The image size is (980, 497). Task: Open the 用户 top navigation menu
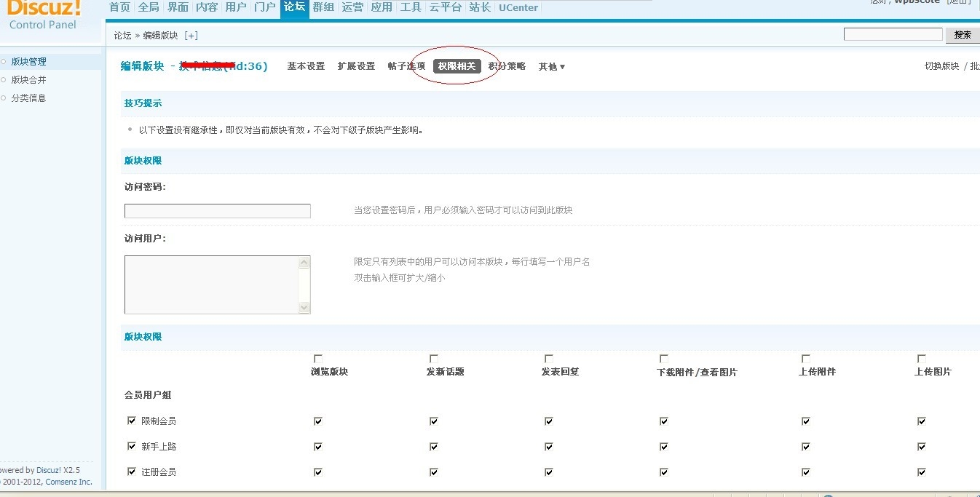pos(235,7)
